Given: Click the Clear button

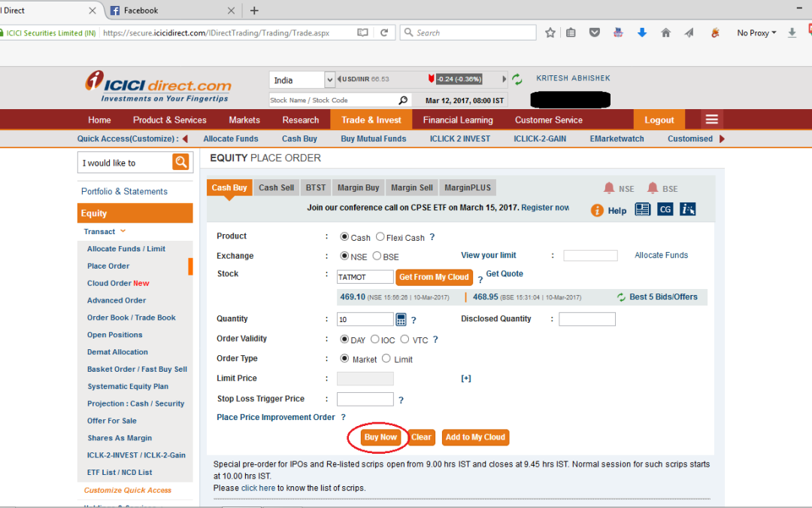Looking at the screenshot, I should tap(421, 437).
